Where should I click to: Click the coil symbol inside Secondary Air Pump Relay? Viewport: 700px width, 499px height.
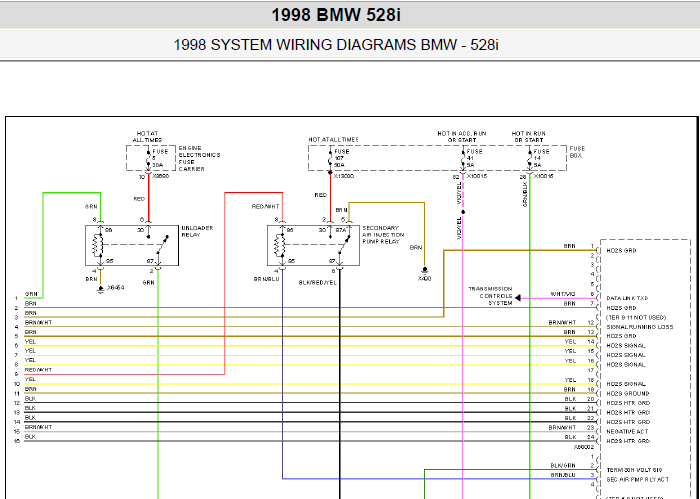click(279, 245)
